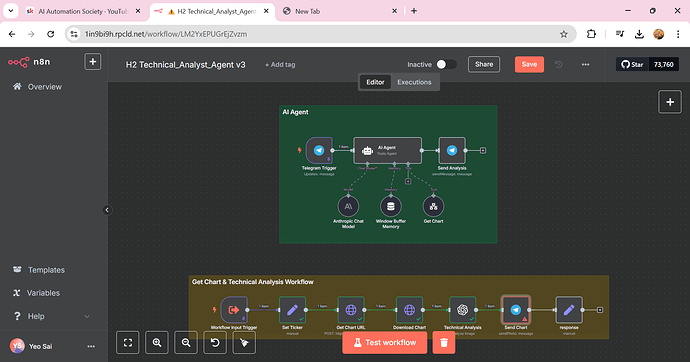The image size is (690, 362).
Task: Click the Add tag field
Action: [x=280, y=65]
